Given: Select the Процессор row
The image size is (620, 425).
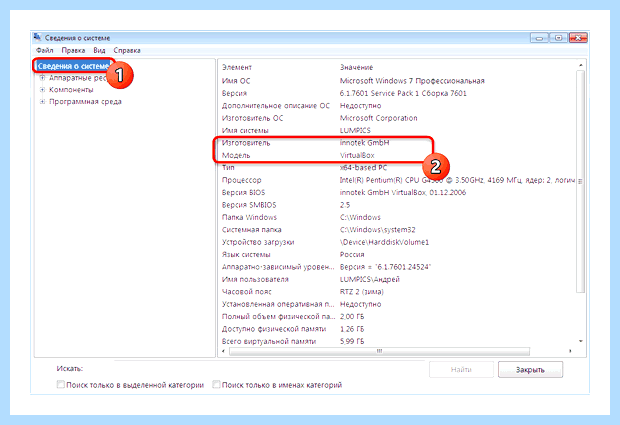Looking at the screenshot, I should coord(397,180).
